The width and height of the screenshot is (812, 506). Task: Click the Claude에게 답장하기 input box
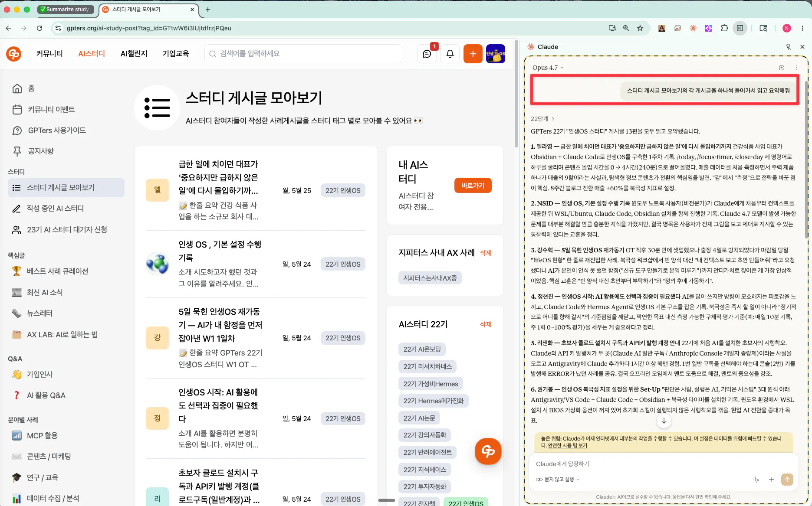coord(663,464)
